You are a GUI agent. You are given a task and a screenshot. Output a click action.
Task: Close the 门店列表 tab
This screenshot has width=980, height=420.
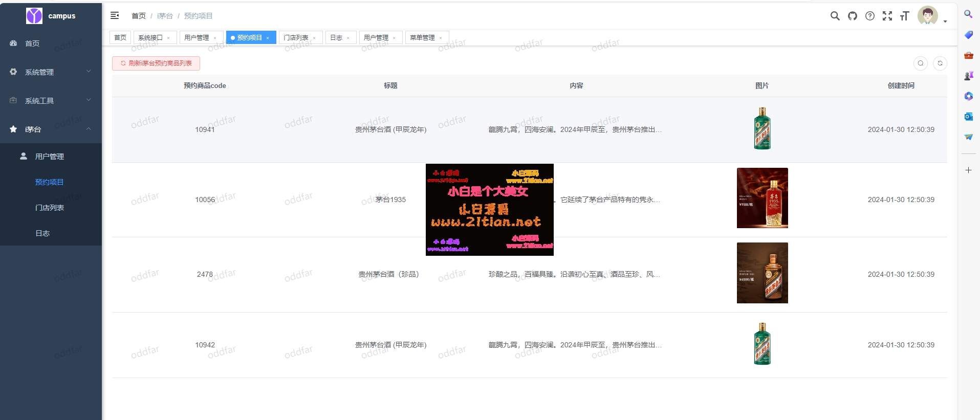314,38
